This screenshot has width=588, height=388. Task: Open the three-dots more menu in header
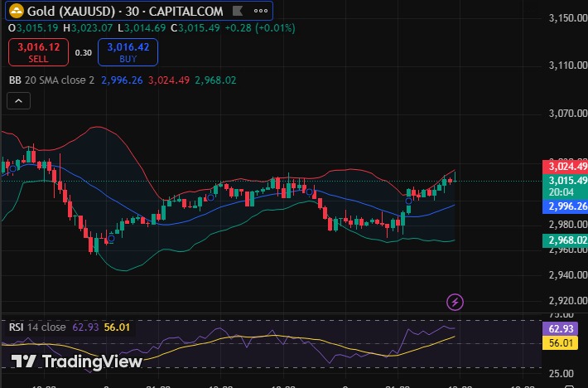(261, 11)
